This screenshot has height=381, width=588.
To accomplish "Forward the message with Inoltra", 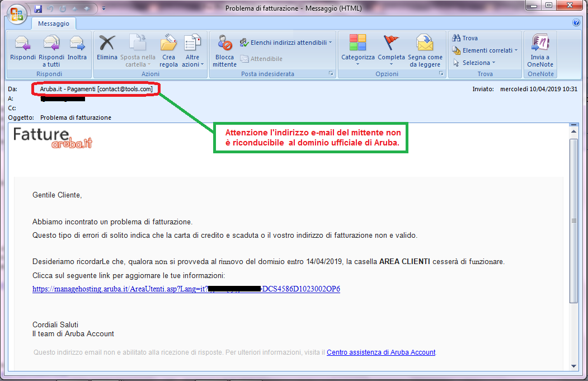I will 77,47.
